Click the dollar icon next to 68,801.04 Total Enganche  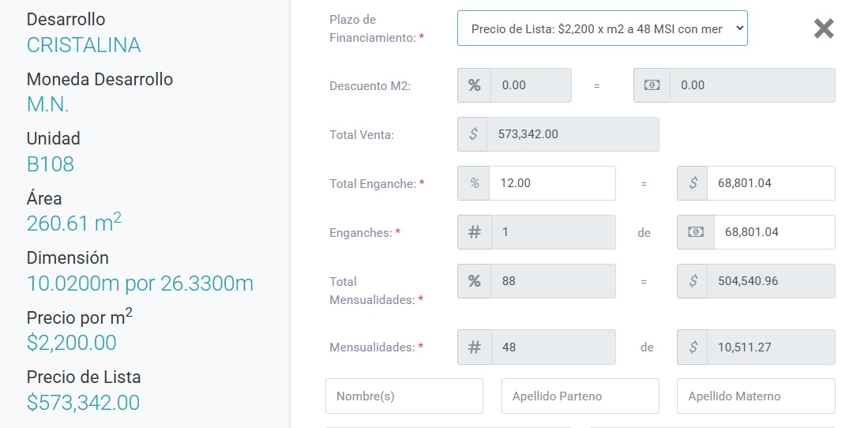coord(693,183)
